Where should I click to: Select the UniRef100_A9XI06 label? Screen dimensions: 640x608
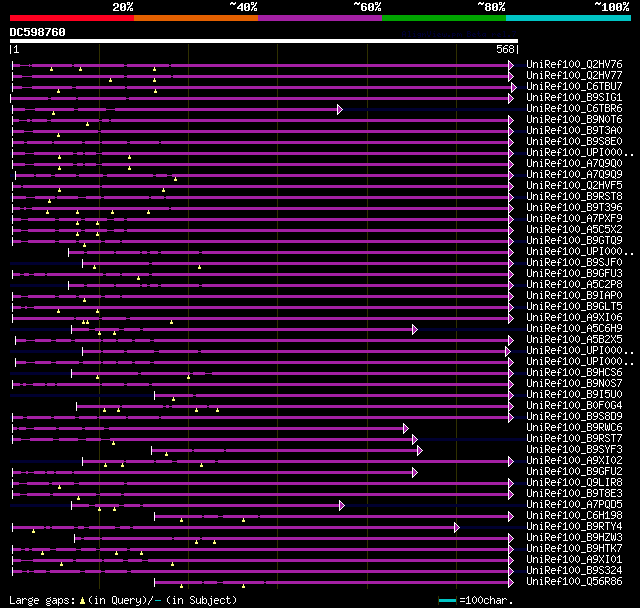click(574, 318)
